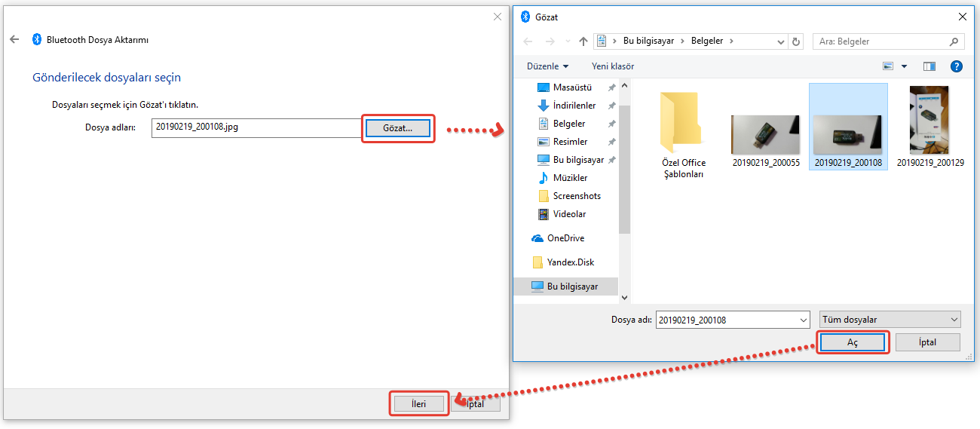Click the İleri button

click(419, 404)
